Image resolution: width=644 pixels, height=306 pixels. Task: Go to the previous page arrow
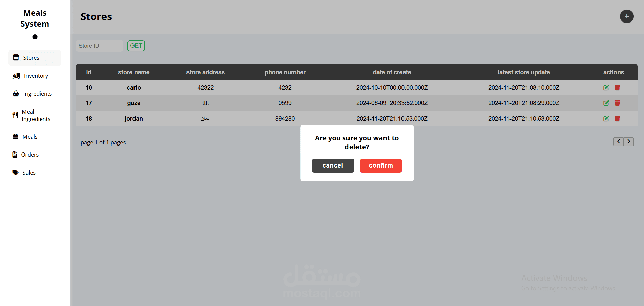coord(619,142)
